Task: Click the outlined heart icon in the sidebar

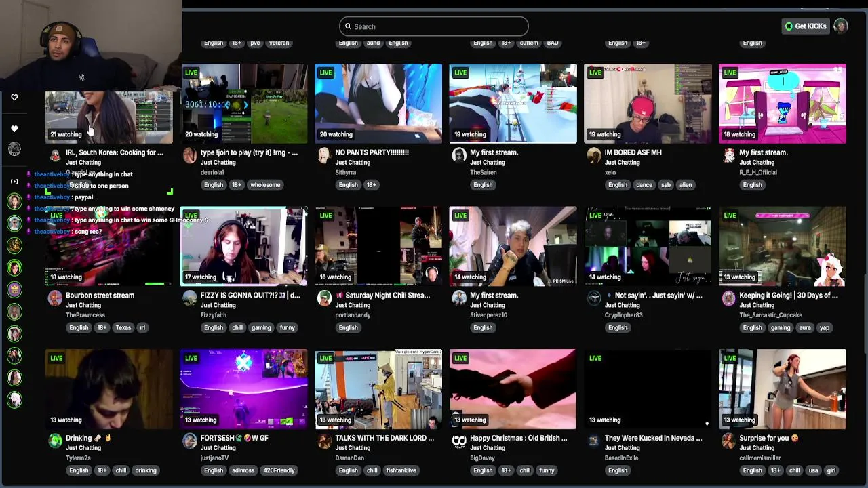Action: (14, 97)
